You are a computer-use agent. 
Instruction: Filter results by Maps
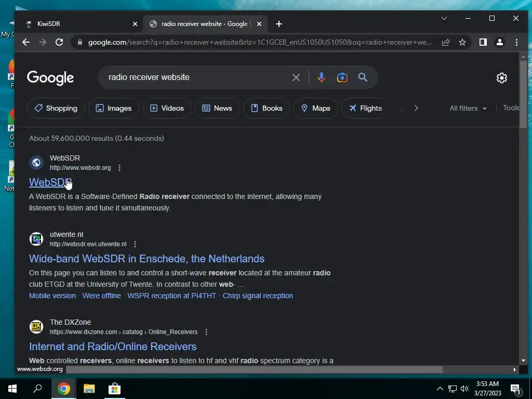point(315,108)
